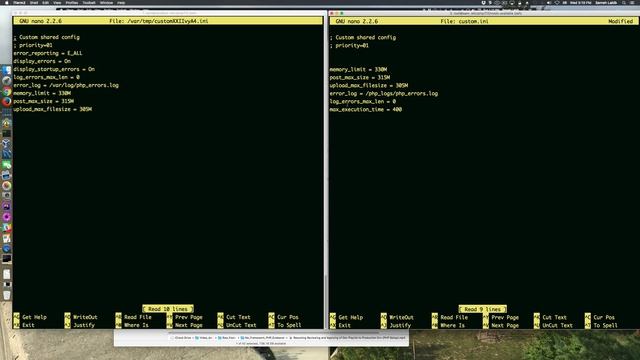Click the Modified indicator in right nano window

[x=620, y=21]
